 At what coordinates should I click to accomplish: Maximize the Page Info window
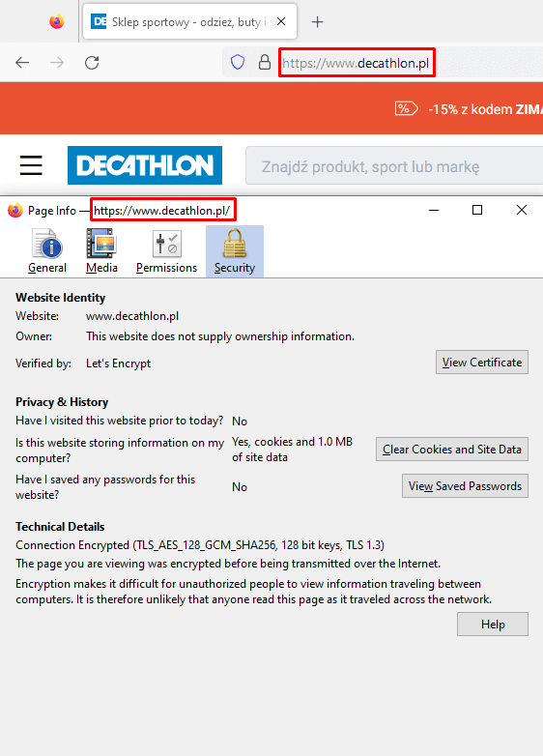477,210
